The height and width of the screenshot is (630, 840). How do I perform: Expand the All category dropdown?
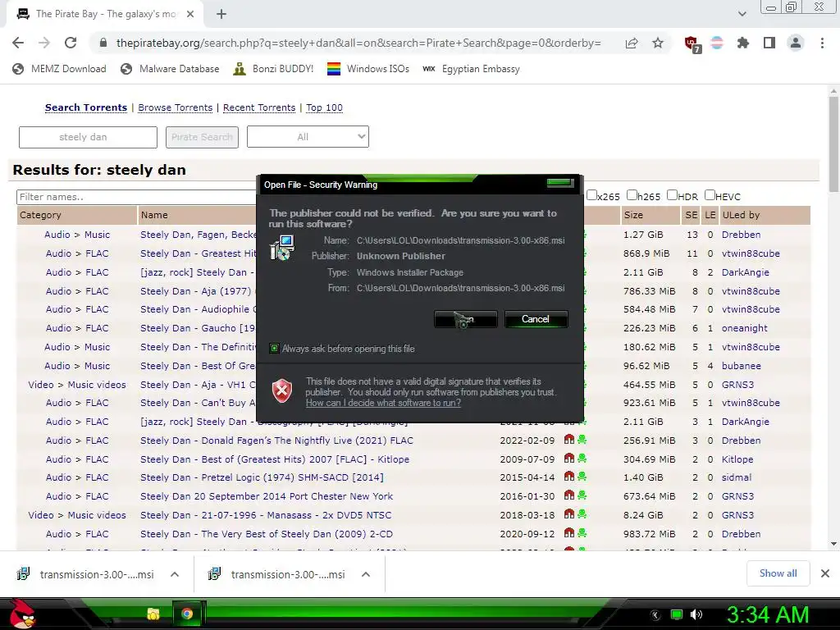308,137
